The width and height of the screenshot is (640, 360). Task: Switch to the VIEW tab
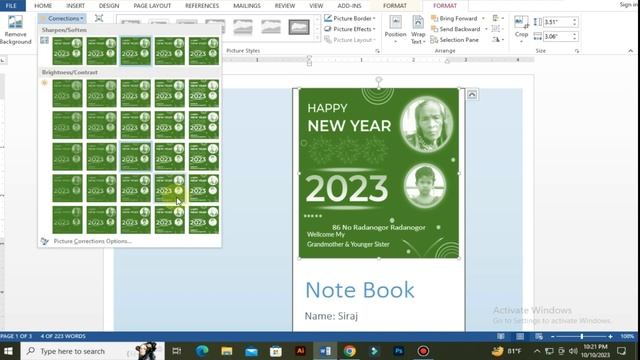coord(316,6)
